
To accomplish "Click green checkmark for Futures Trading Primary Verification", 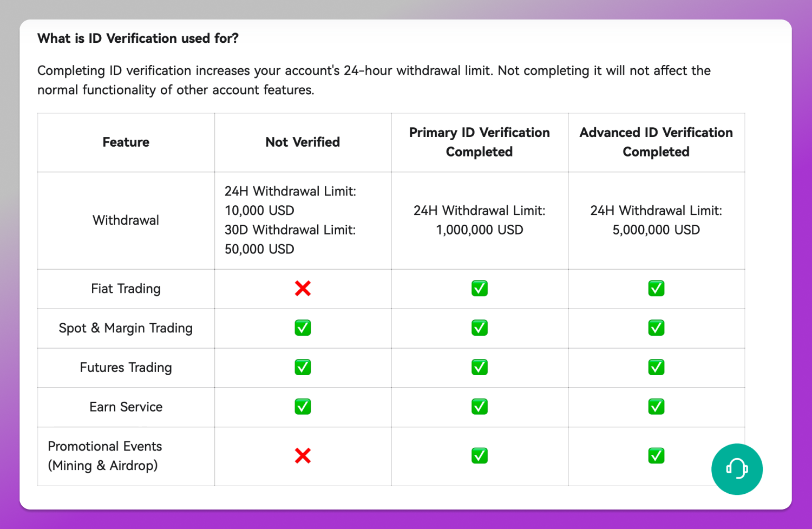I will (x=480, y=368).
